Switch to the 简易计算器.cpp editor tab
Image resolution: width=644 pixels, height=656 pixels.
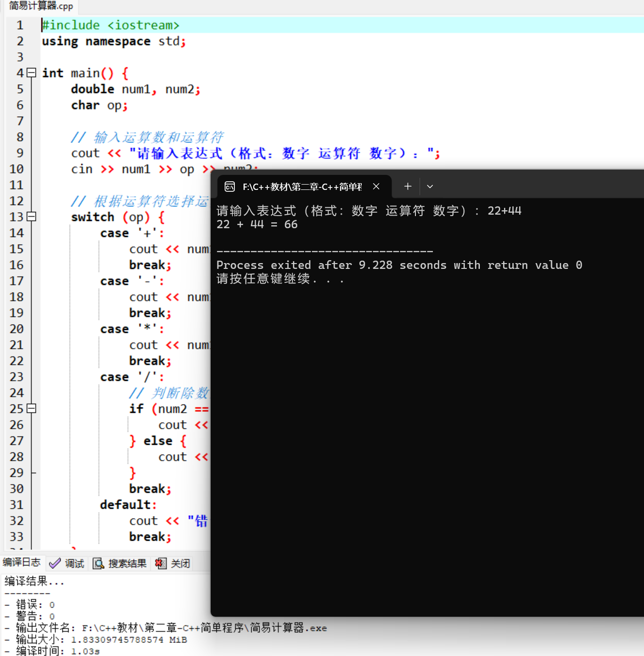coord(41,6)
